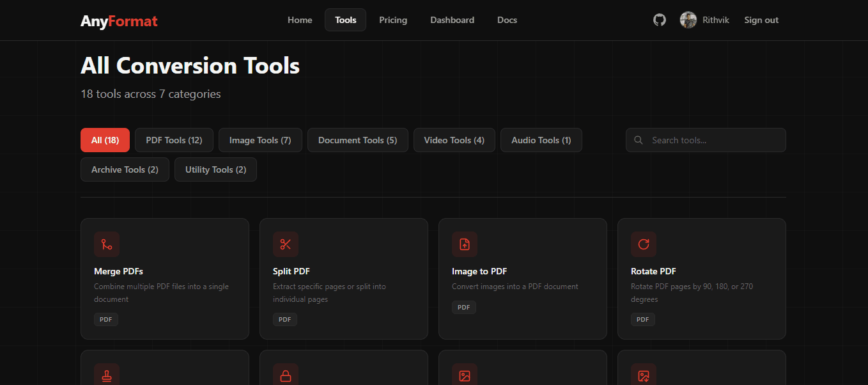Show Video Tools (4)
Screen dimensions: 868x385
click(454, 140)
